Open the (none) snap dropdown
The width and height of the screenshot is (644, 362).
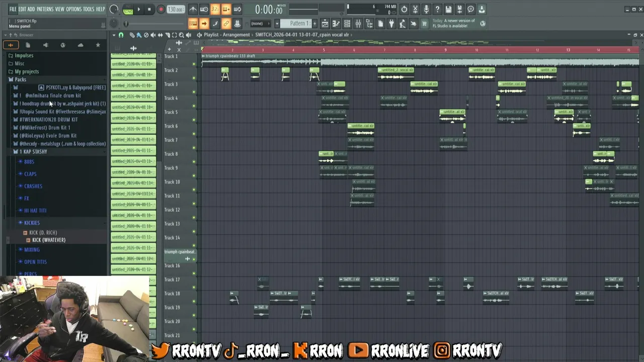click(x=261, y=24)
